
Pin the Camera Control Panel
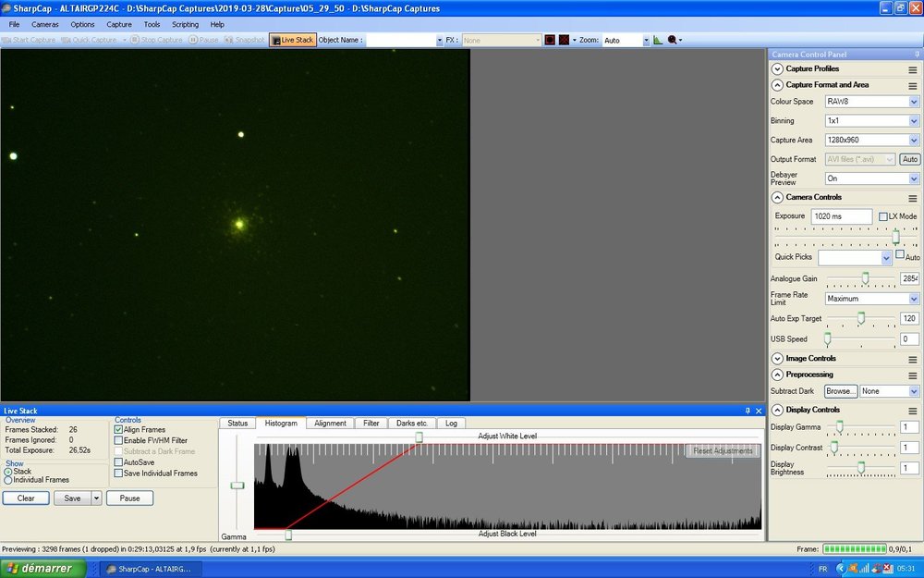click(x=917, y=55)
